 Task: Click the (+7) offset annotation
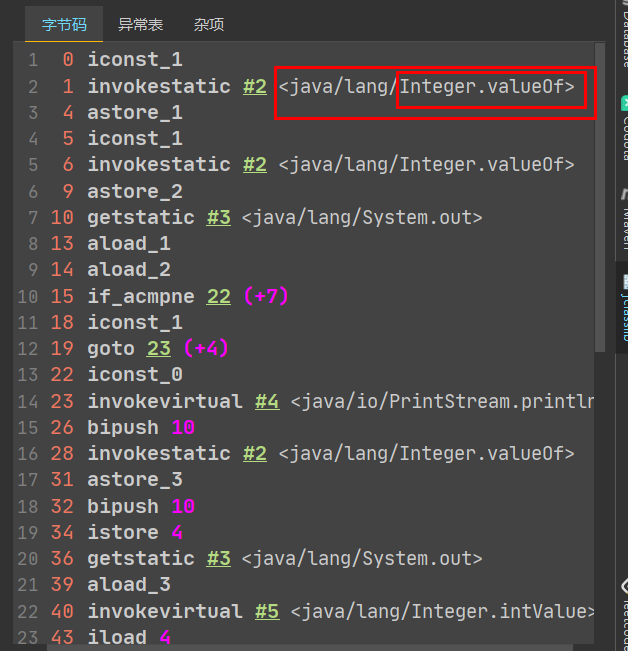(266, 296)
